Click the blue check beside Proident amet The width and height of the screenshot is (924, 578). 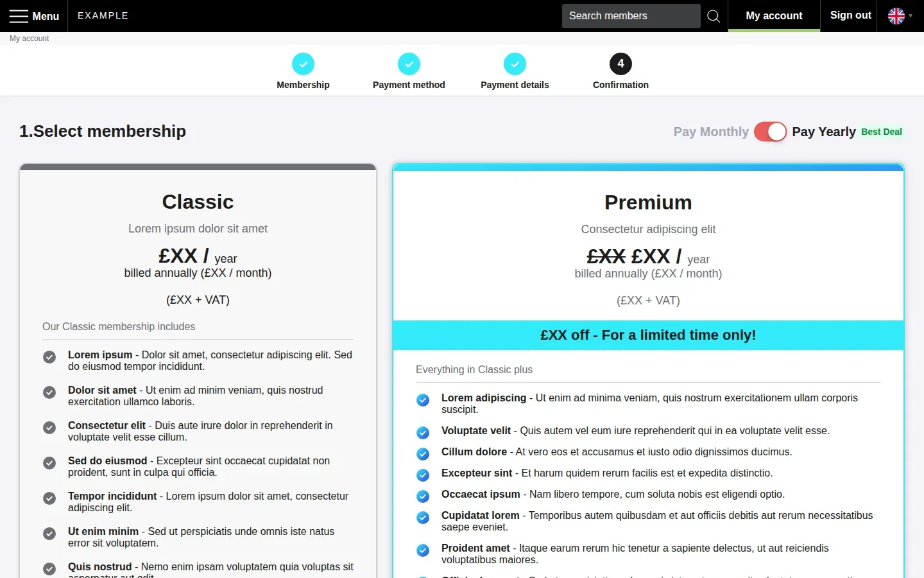(x=423, y=550)
